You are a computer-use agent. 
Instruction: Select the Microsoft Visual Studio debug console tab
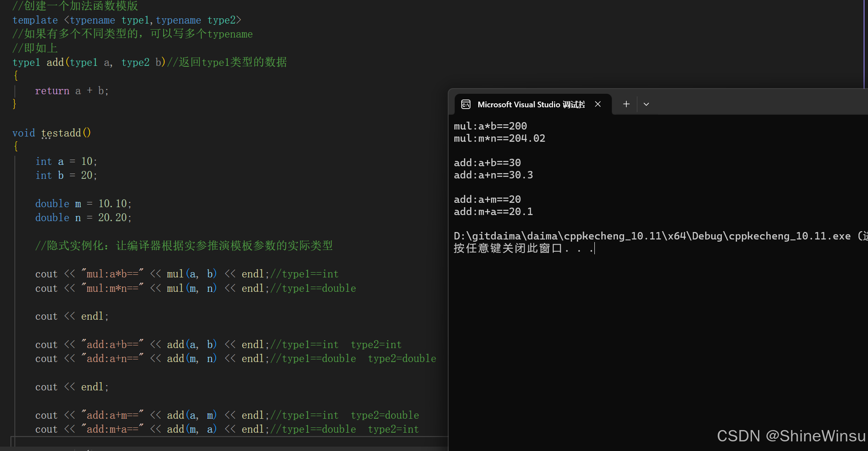[x=531, y=104]
